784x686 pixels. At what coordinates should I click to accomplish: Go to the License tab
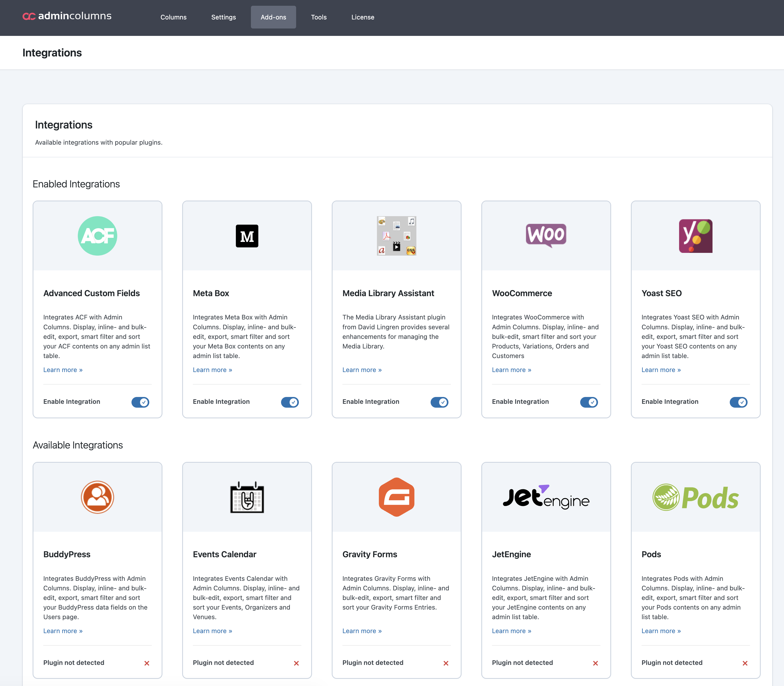click(x=362, y=17)
